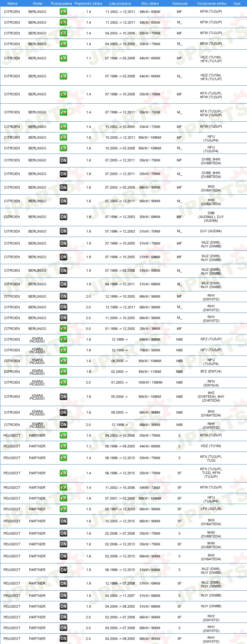Click the Model column header
The width and height of the screenshot is (247, 644).
click(x=38, y=3)
